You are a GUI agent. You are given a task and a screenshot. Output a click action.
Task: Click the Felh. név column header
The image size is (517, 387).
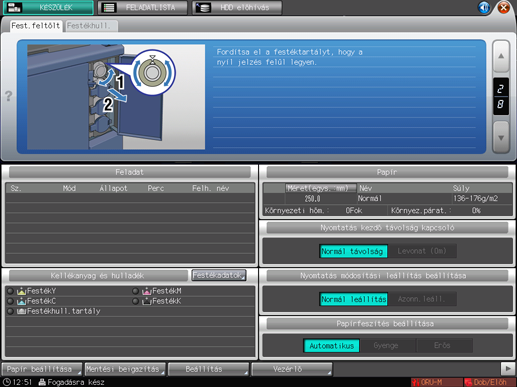tap(210, 188)
